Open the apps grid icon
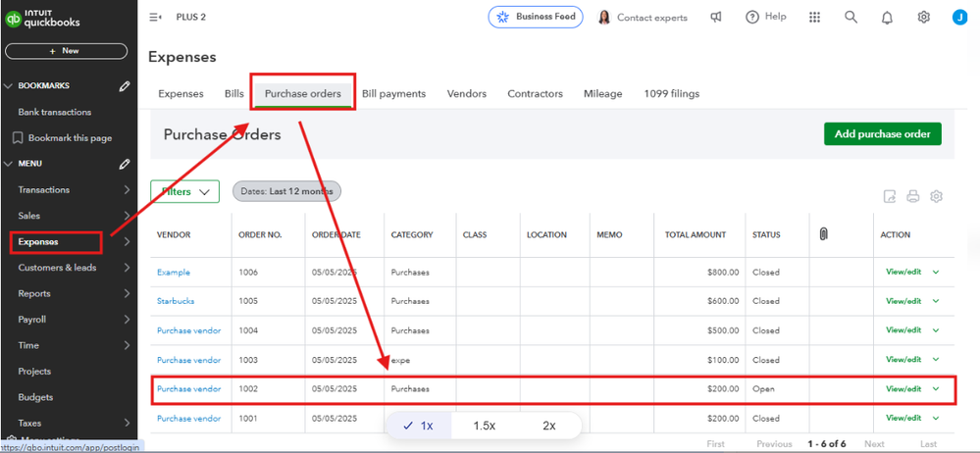980x453 pixels. click(x=814, y=17)
